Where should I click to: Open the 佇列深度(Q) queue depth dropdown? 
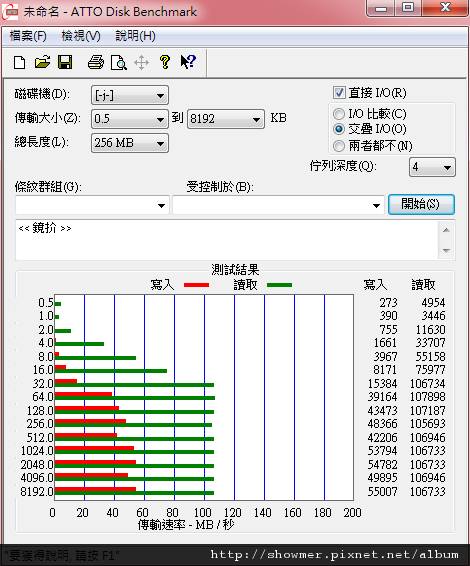point(432,167)
